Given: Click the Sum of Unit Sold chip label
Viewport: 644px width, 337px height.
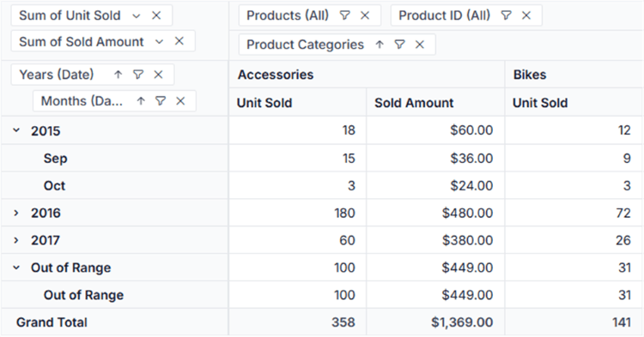Looking at the screenshot, I should click(70, 15).
